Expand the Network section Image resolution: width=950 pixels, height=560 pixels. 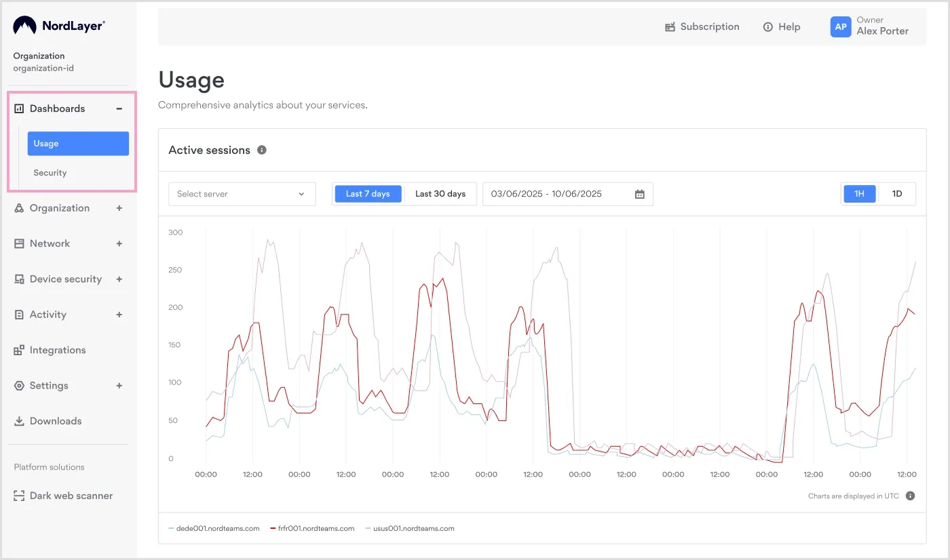click(119, 243)
